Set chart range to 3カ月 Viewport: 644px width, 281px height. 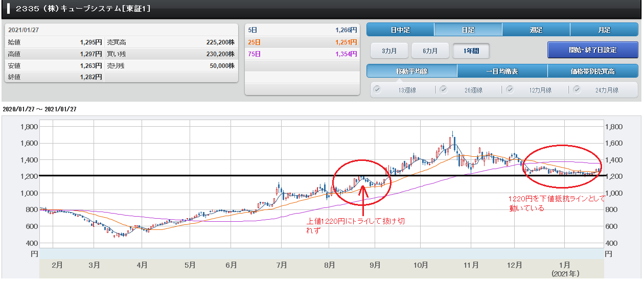point(388,51)
